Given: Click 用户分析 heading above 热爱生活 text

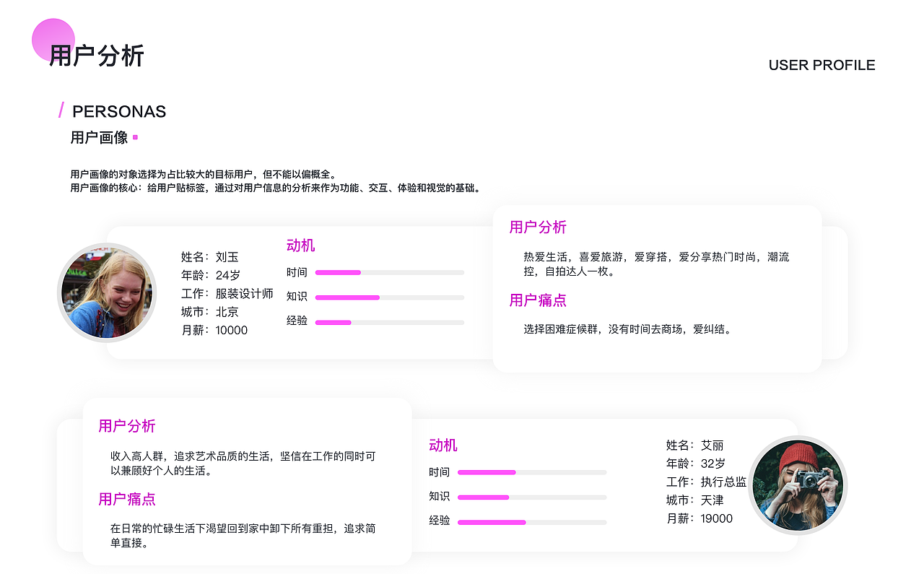Looking at the screenshot, I should pos(538,227).
